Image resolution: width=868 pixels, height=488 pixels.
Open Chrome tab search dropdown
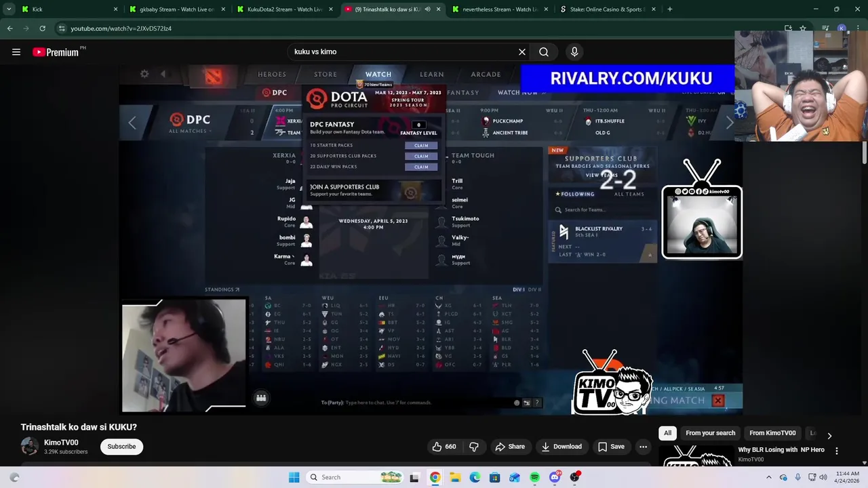coord(9,9)
